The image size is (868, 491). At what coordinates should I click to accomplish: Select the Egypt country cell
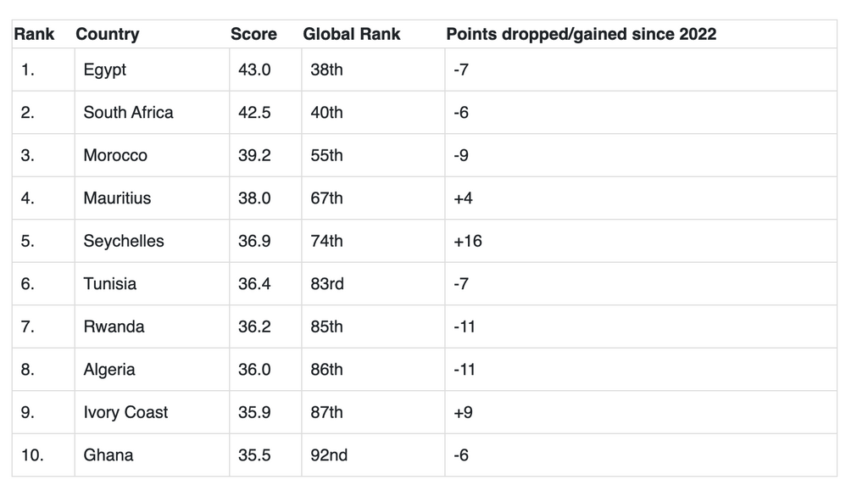tap(105, 70)
